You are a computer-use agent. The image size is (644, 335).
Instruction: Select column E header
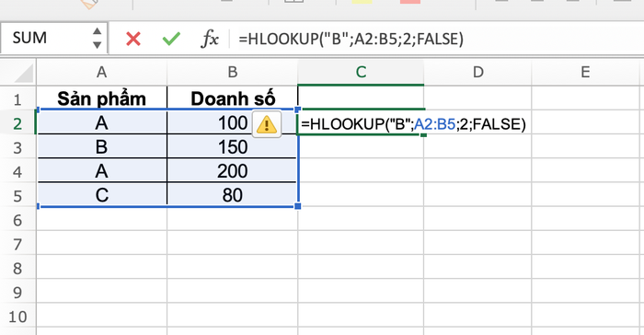click(585, 73)
